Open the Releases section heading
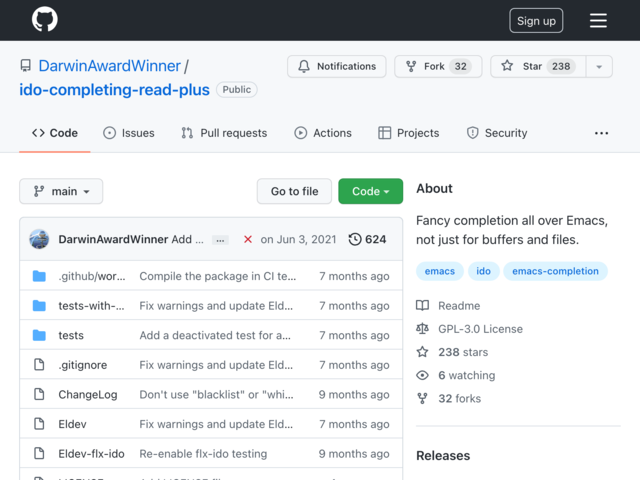This screenshot has width=640, height=480. click(x=443, y=456)
